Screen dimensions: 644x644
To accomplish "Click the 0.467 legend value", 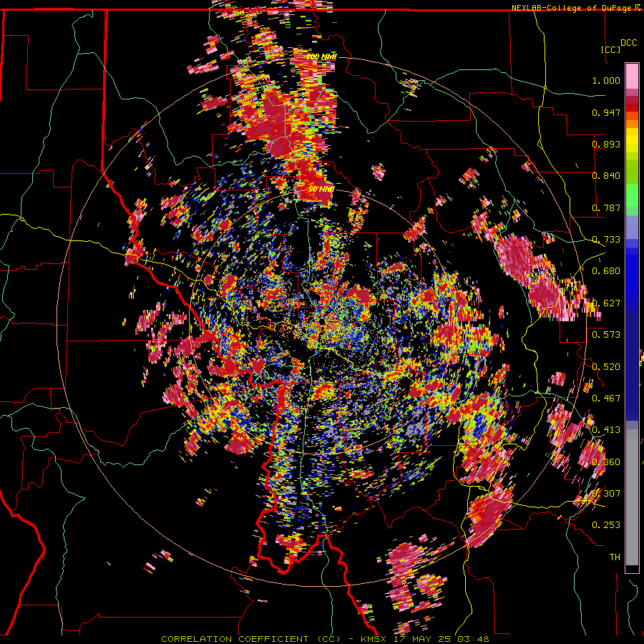I will [606, 398].
